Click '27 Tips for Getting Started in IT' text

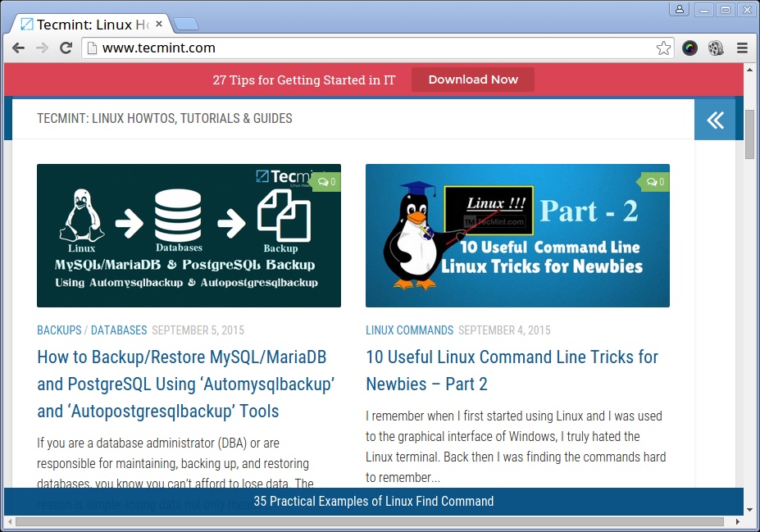pyautogui.click(x=304, y=80)
